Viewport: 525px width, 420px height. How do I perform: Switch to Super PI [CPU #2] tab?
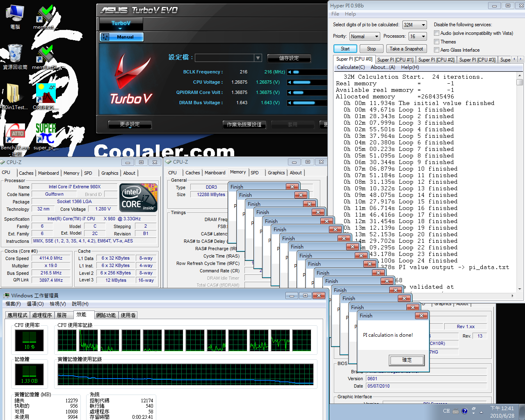point(436,59)
